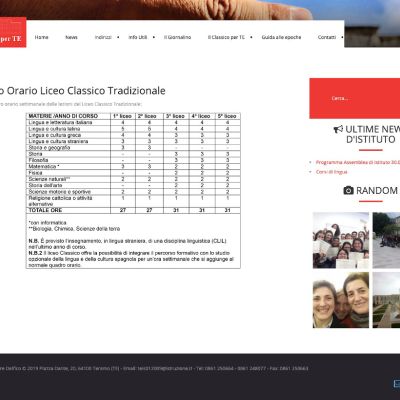The height and width of the screenshot is (400, 400).
Task: Click the email address in the footer
Action: click(165, 369)
